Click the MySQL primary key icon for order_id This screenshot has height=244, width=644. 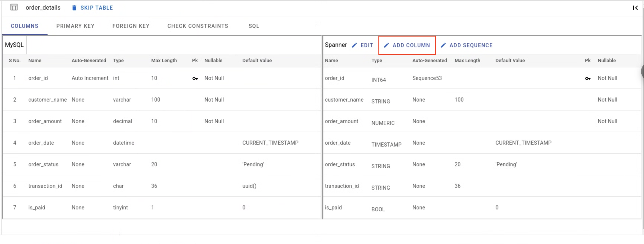(x=195, y=79)
